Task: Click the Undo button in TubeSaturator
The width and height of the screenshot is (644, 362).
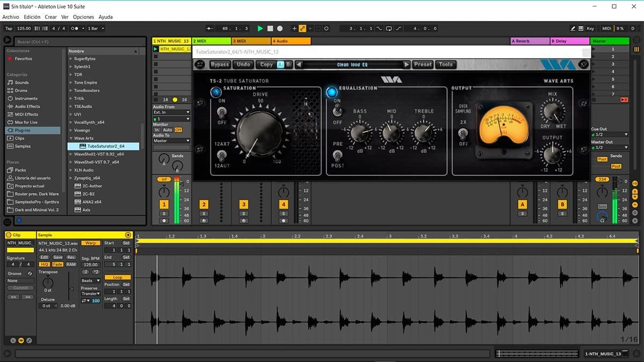Action: 244,64
